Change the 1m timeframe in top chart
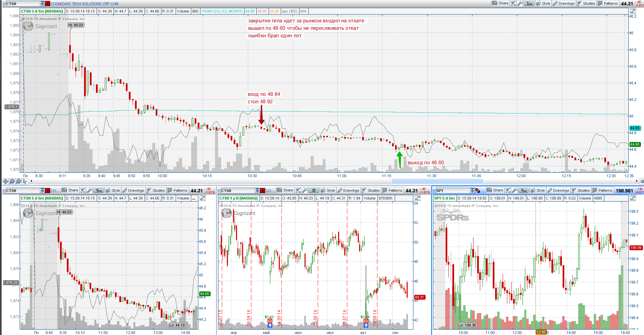This screenshot has width=644, height=335. tap(529, 3)
